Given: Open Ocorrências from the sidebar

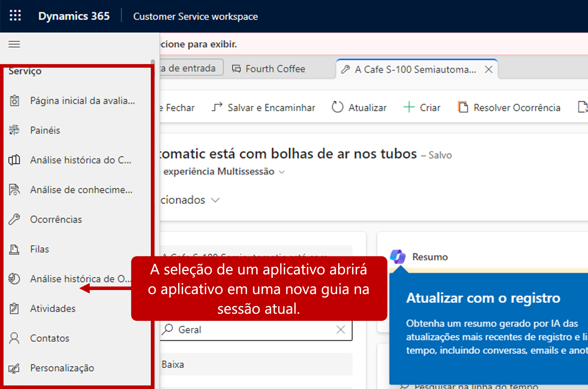Looking at the screenshot, I should [56, 219].
